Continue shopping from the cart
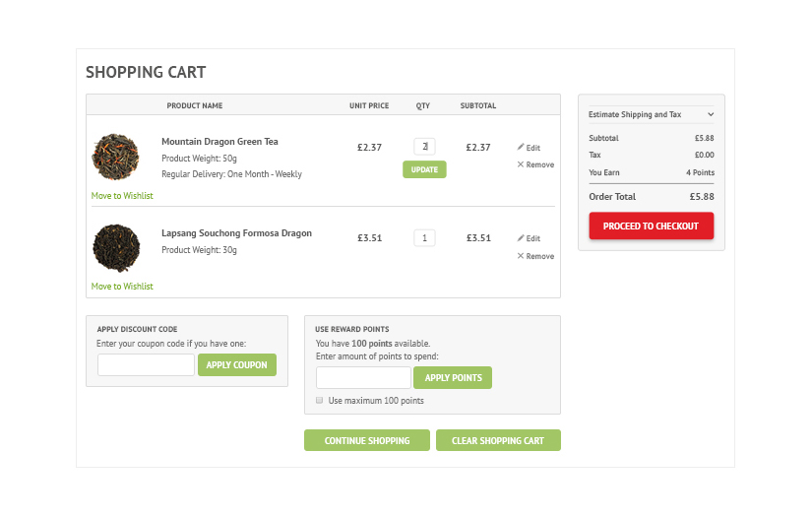This screenshot has height=517, width=812. pyautogui.click(x=367, y=440)
